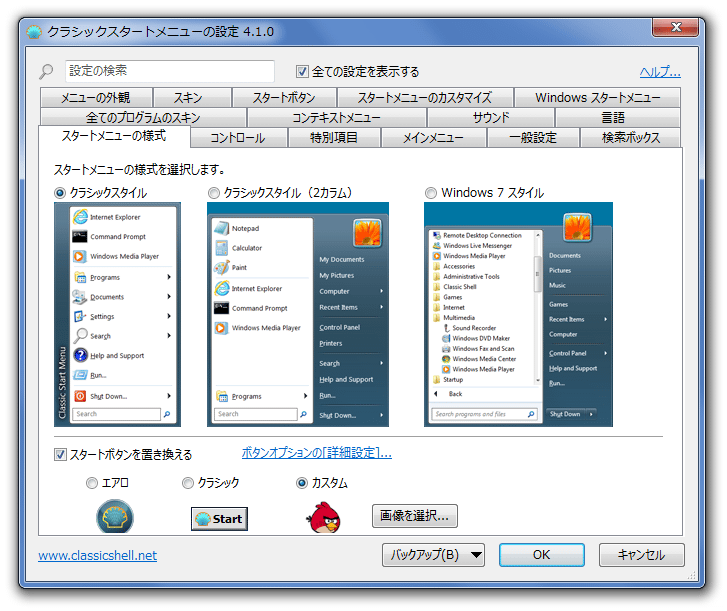Switch to the コントロール tab

coord(239,138)
